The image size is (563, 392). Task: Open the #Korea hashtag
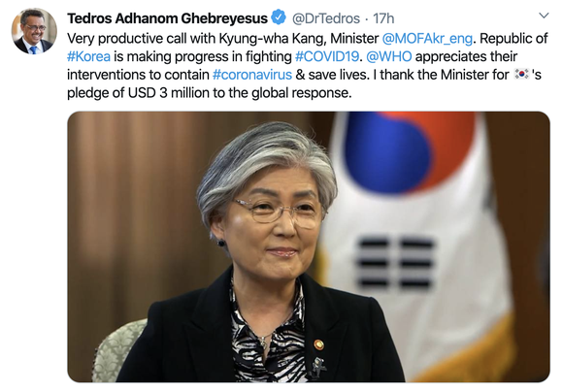88,56
